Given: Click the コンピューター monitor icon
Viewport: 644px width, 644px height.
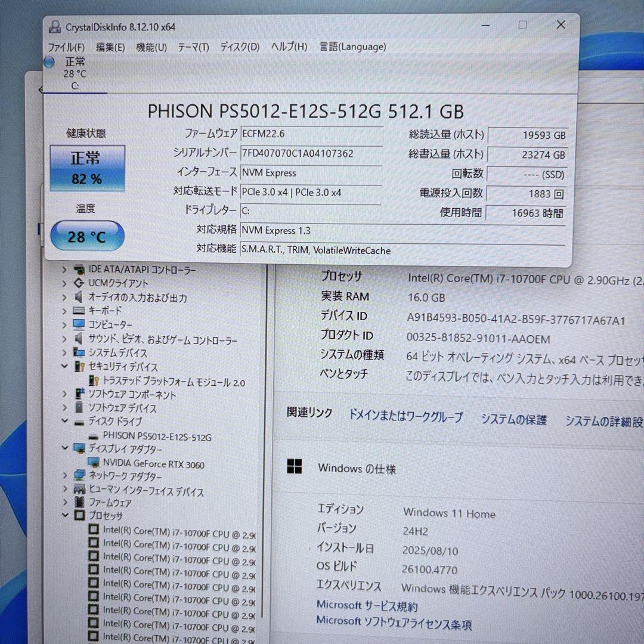Looking at the screenshot, I should click(79, 325).
